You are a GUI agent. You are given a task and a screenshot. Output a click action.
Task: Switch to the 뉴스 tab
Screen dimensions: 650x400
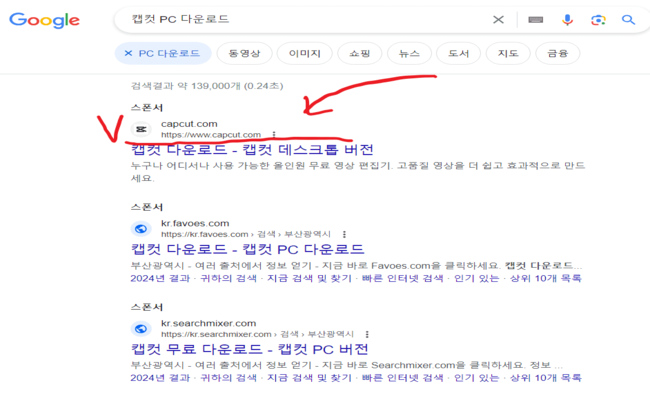(409, 53)
